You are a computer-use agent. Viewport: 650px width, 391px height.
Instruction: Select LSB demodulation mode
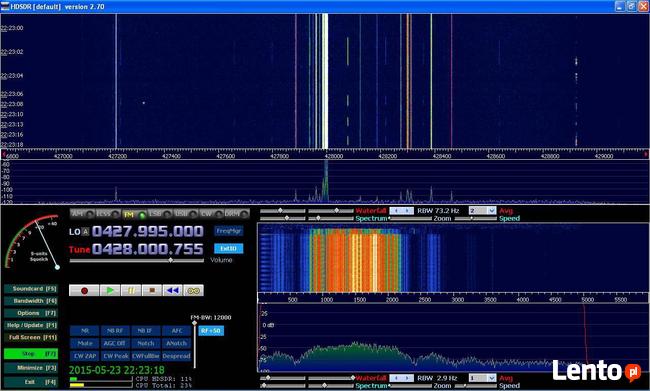160,214
